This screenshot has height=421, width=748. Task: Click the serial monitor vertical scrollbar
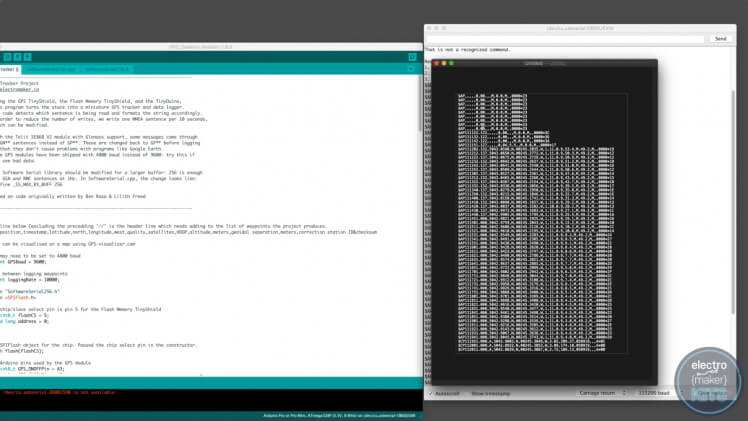tap(733, 200)
